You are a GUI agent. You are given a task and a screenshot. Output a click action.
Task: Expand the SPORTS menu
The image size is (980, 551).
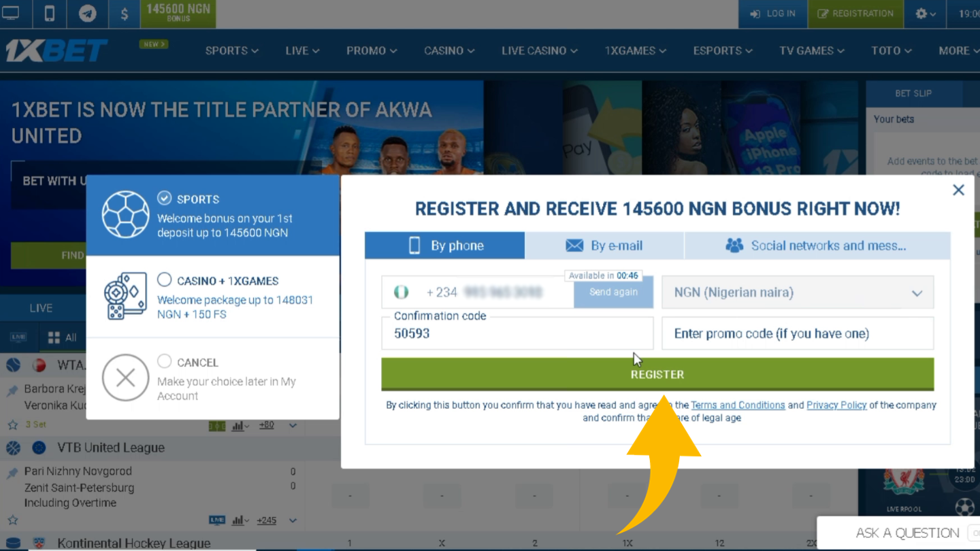pyautogui.click(x=231, y=51)
